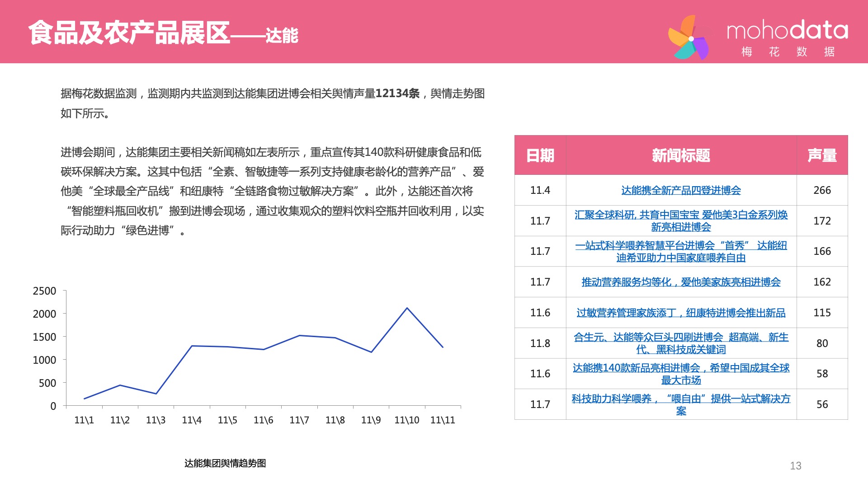The height and width of the screenshot is (488, 868).
Task: Open link 达能携全新产品四登进博会
Action: click(681, 190)
